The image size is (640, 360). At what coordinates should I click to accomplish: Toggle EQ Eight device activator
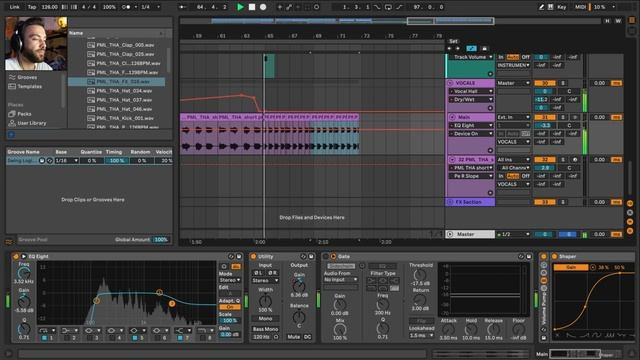click(x=16, y=256)
